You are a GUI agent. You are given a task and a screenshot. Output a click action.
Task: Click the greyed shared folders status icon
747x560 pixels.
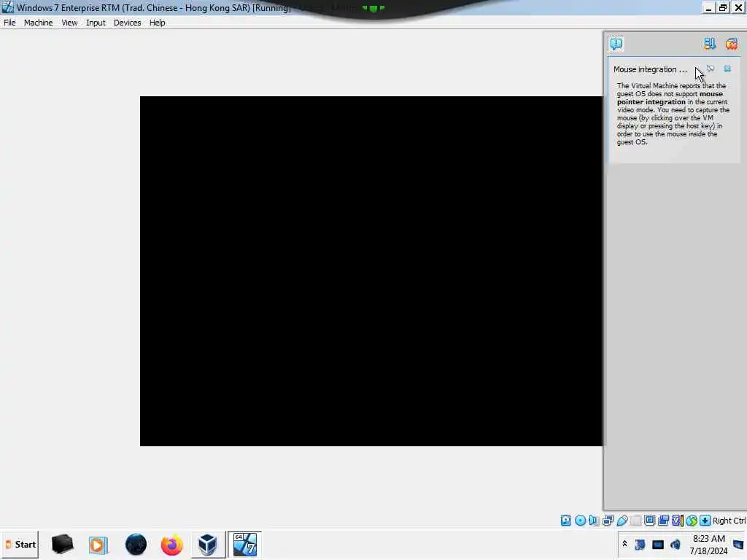click(x=635, y=521)
